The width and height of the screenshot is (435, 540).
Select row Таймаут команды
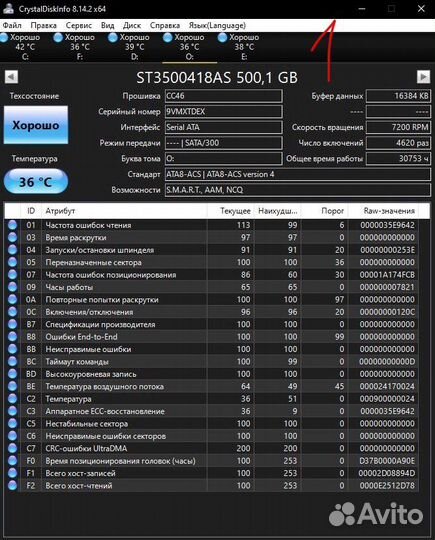click(x=212, y=362)
